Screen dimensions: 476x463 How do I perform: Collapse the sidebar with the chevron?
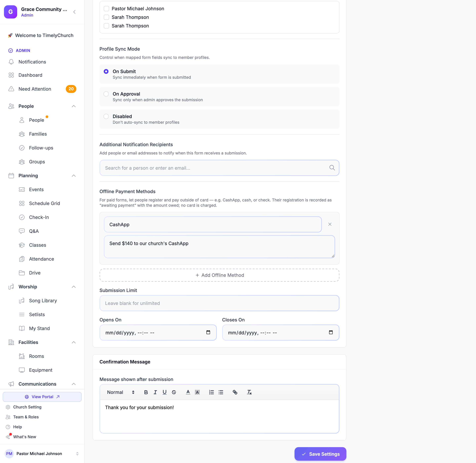(74, 12)
